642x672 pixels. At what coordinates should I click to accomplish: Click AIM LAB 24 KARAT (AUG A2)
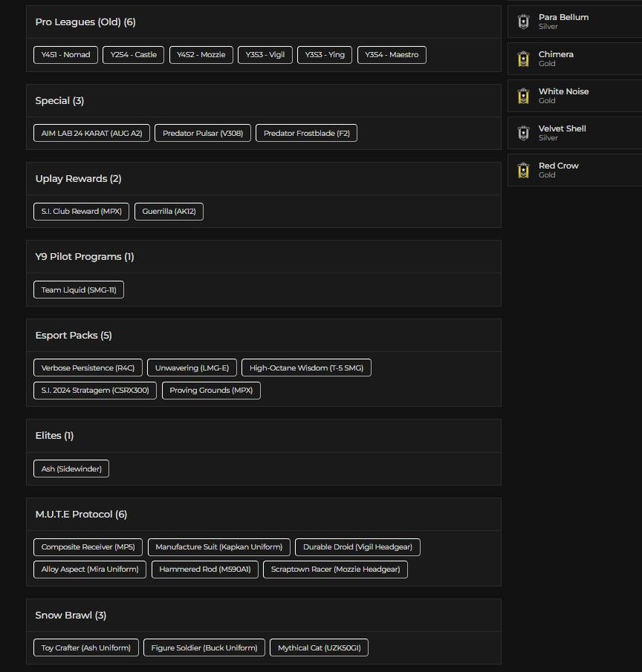(92, 133)
